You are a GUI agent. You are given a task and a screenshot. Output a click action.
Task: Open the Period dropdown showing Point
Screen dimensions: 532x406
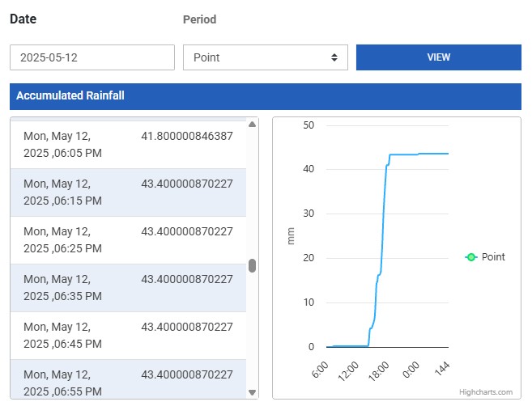tap(265, 57)
